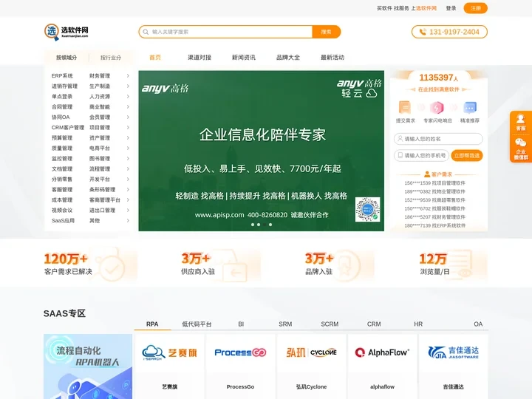The height and width of the screenshot is (399, 532).
Task: Expand the 视频会议 row arrow
Action: click(x=128, y=211)
